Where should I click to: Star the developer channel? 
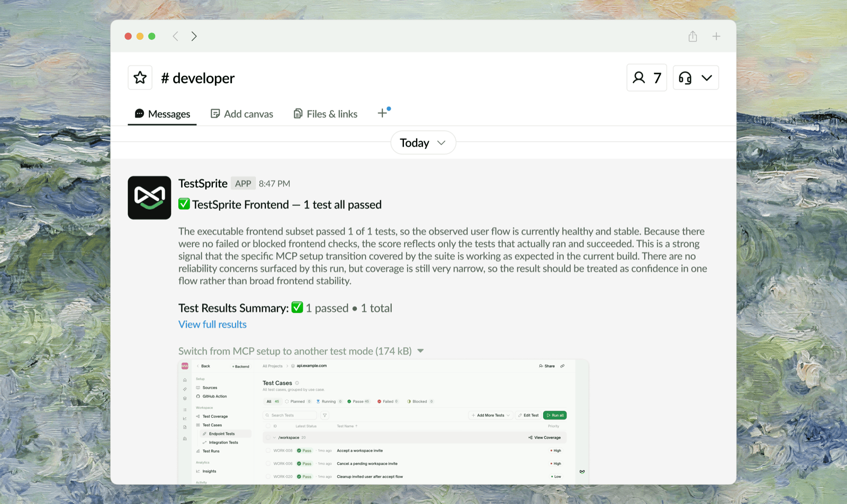(x=140, y=78)
